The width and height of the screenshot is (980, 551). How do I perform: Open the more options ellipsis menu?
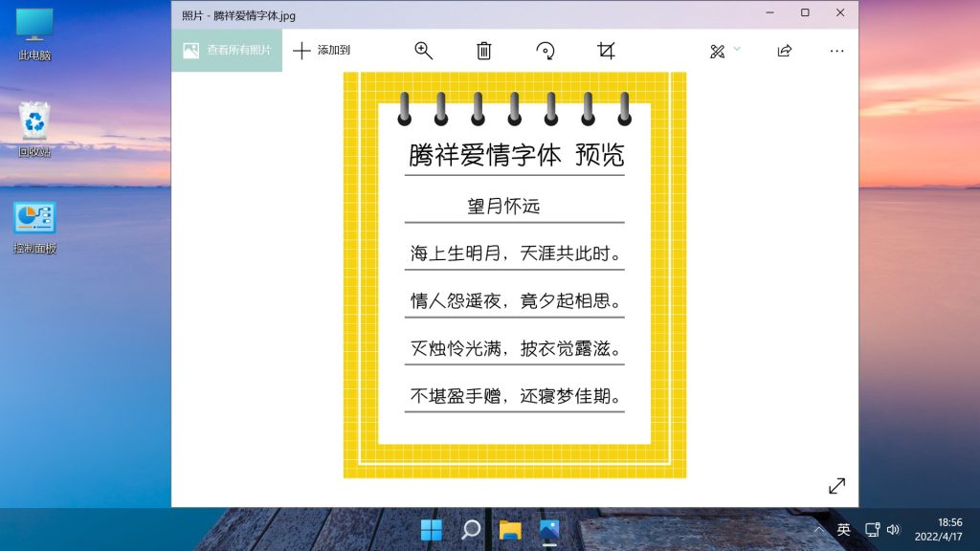(837, 51)
